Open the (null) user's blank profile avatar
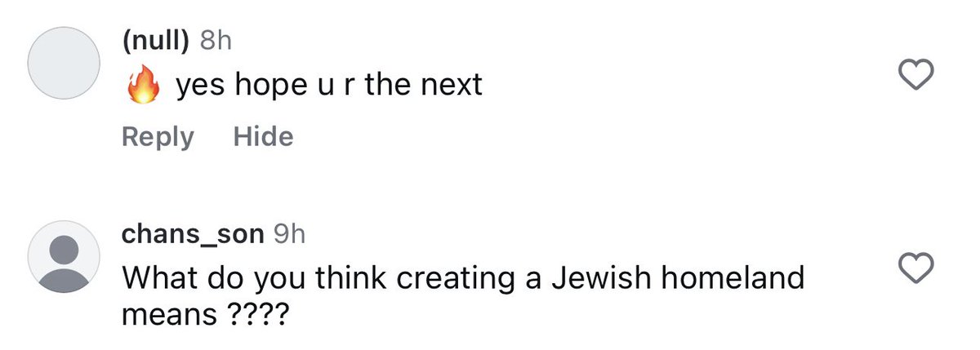 64,63
